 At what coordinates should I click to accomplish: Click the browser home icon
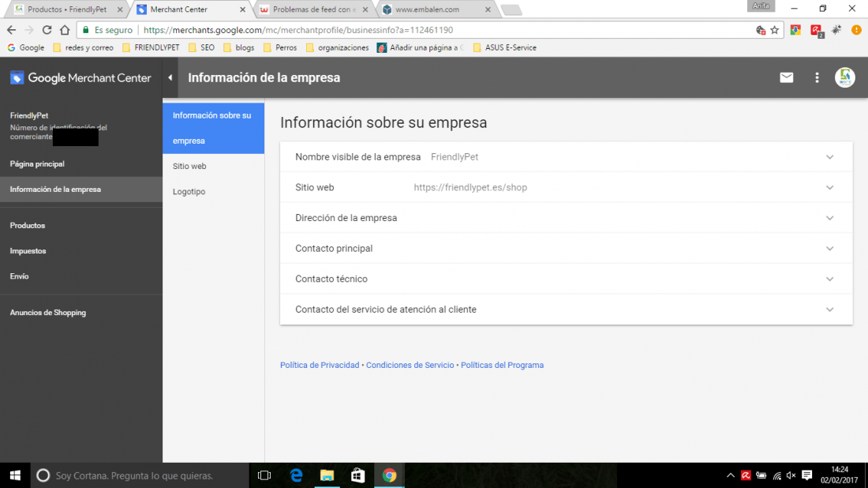pos(65,30)
